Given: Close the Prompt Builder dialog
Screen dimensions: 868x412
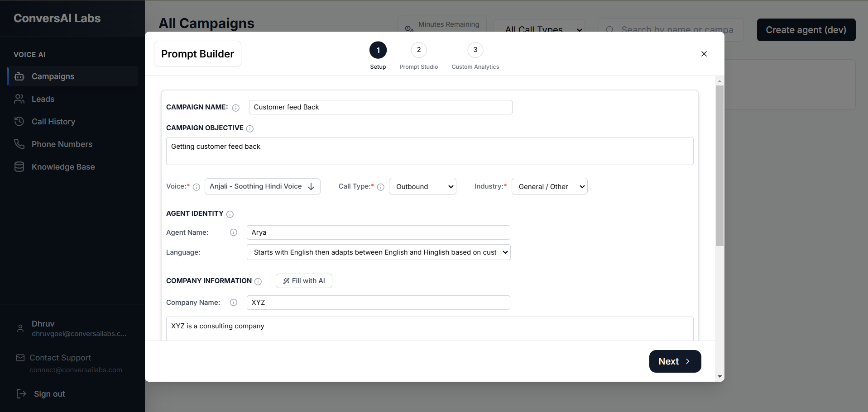Looking at the screenshot, I should pos(704,54).
